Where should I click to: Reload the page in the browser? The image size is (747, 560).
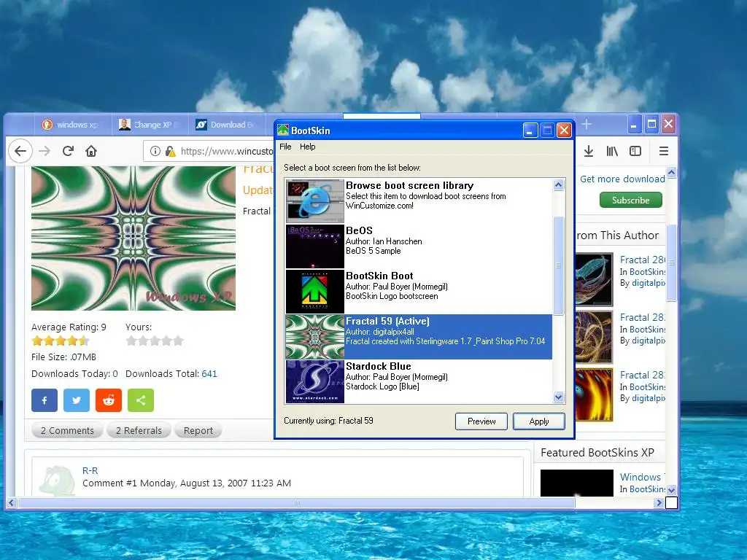68,152
